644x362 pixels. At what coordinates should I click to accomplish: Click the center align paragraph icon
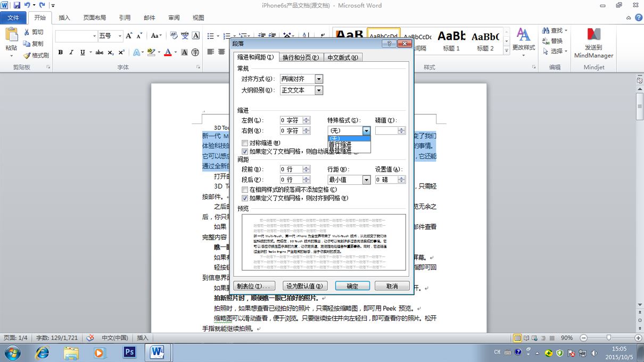coord(222,52)
